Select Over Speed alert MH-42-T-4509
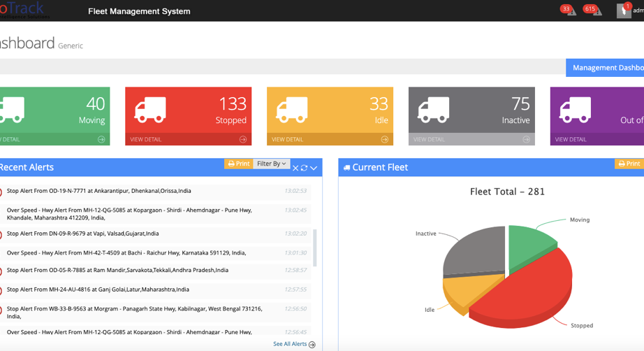 click(x=155, y=253)
